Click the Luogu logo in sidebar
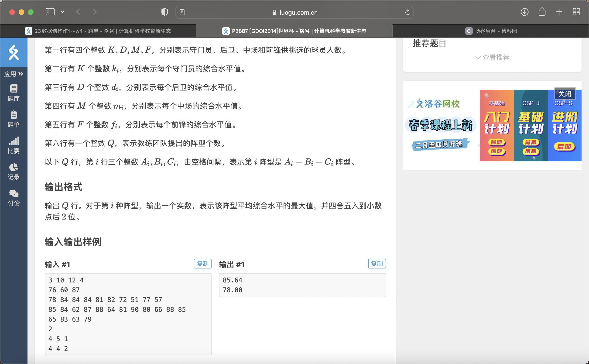 coord(14,52)
